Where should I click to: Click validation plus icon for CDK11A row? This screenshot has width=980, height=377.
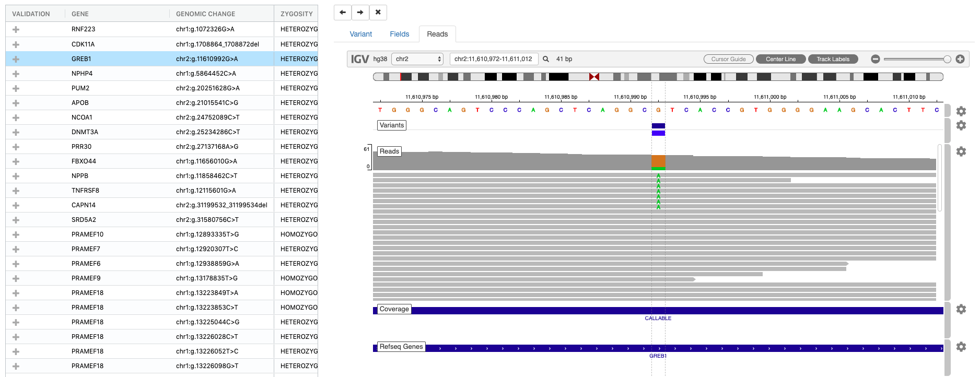(16, 44)
